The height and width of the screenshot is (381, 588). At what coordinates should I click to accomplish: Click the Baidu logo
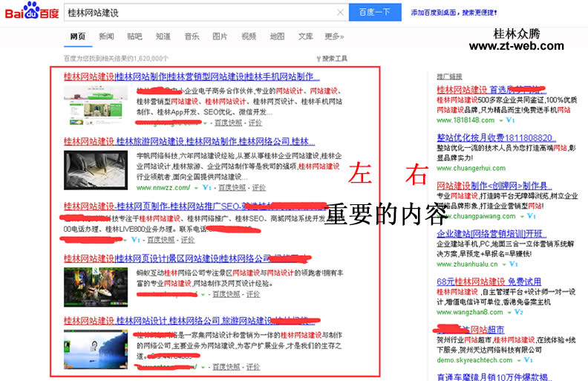pyautogui.click(x=32, y=11)
